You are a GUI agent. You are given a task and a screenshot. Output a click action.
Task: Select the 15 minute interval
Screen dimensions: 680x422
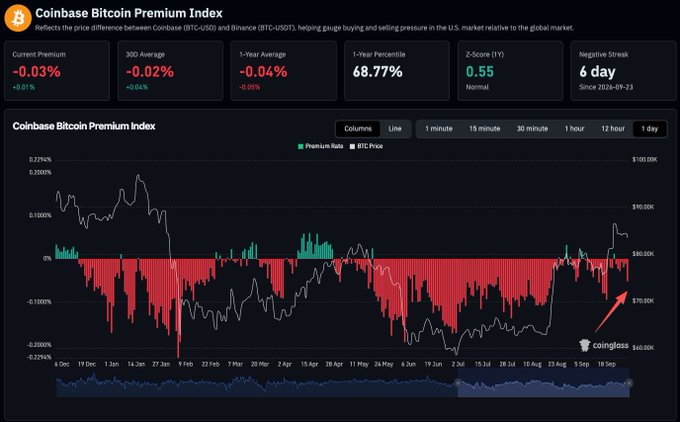[x=484, y=129]
